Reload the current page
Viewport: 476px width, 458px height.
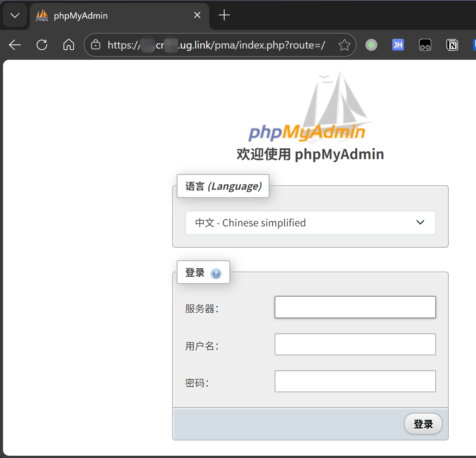[42, 45]
